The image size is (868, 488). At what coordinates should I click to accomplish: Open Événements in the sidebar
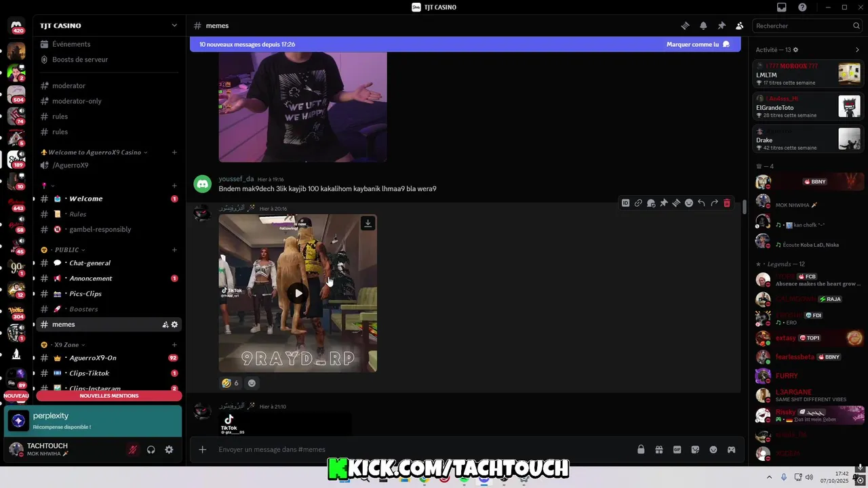[108, 44]
